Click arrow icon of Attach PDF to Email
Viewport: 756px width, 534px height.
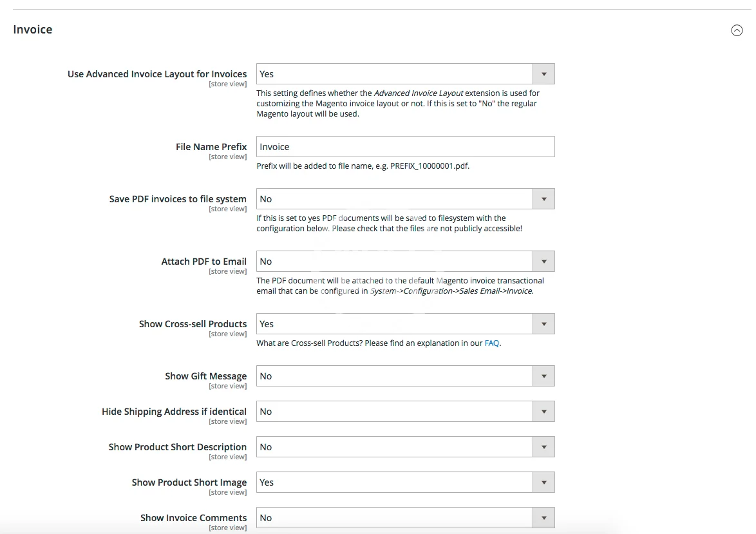[x=543, y=262]
